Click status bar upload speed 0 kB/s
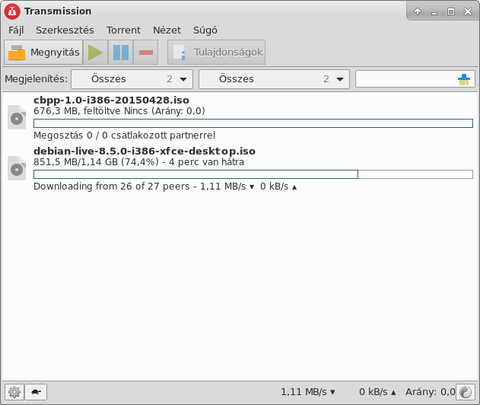The image size is (480, 405). coord(377,392)
